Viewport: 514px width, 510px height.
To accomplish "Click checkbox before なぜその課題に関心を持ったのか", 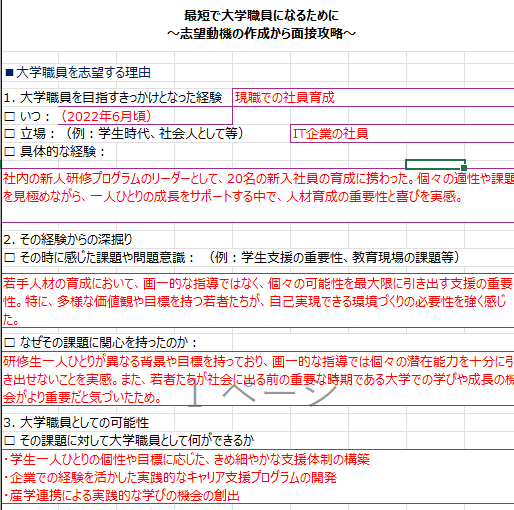I will pyautogui.click(x=10, y=342).
